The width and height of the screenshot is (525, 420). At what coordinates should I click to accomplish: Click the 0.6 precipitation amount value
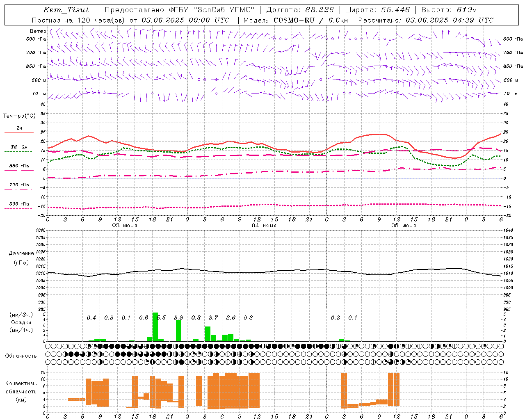tap(144, 318)
